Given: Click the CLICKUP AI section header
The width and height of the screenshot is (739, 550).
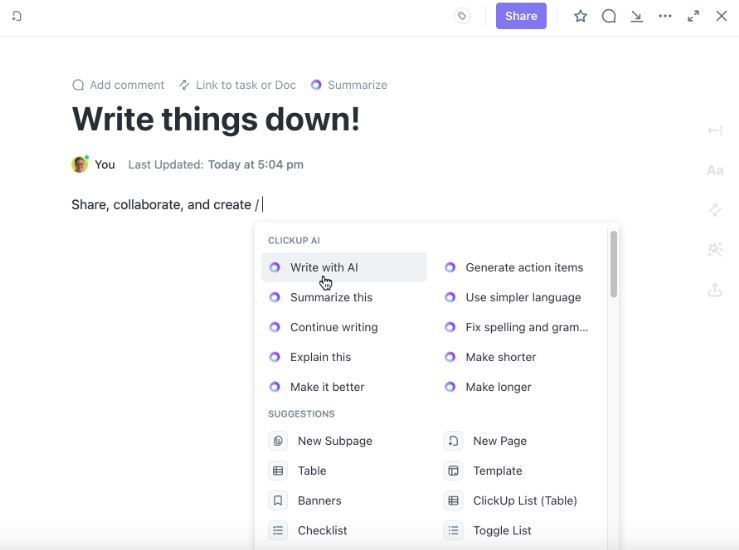Looking at the screenshot, I should tap(294, 240).
